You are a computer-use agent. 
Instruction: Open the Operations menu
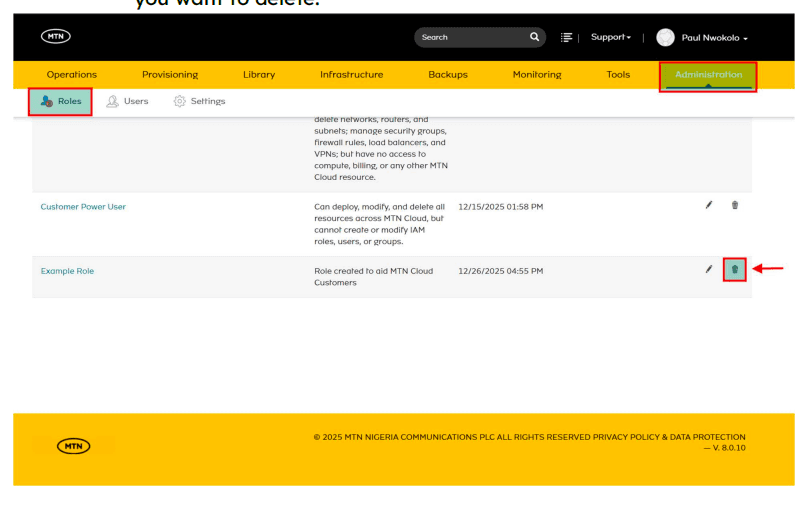tap(71, 75)
